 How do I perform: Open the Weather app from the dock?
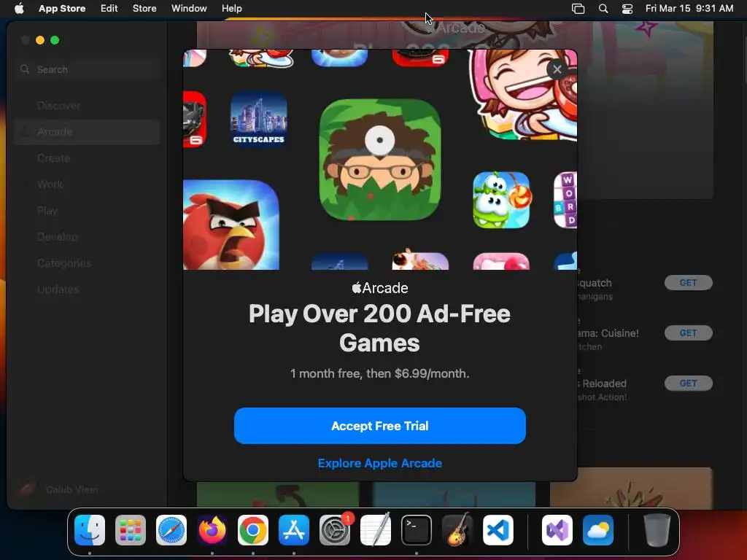pos(598,530)
